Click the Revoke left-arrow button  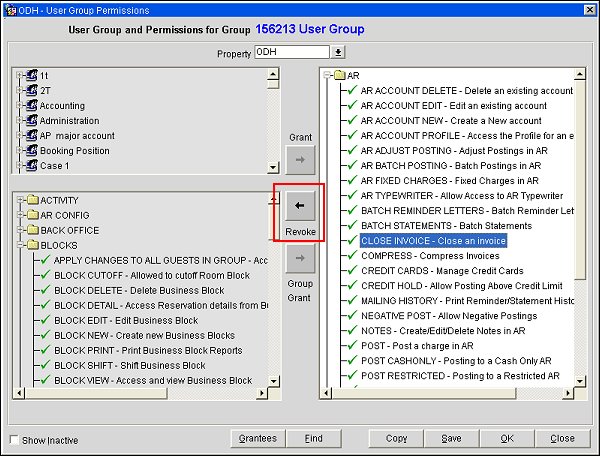click(x=300, y=207)
